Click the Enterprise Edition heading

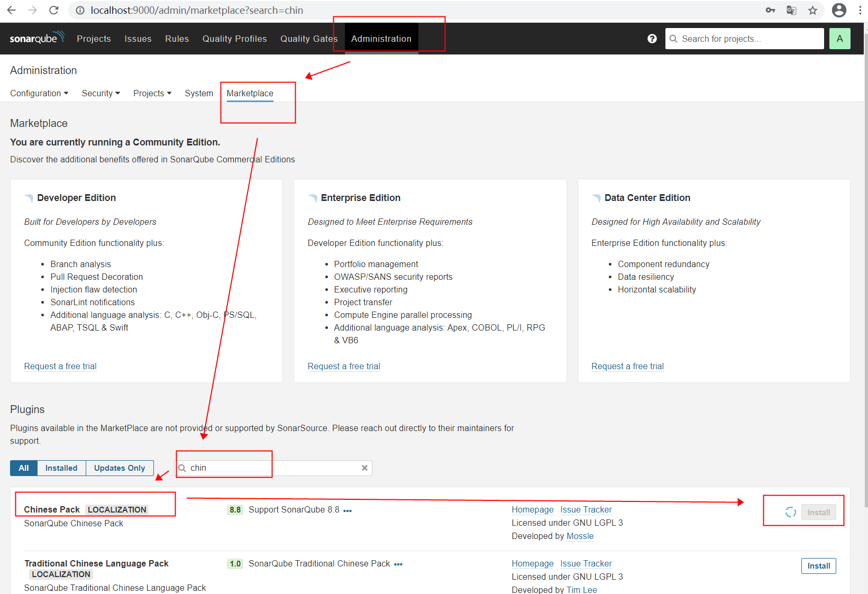tap(361, 197)
